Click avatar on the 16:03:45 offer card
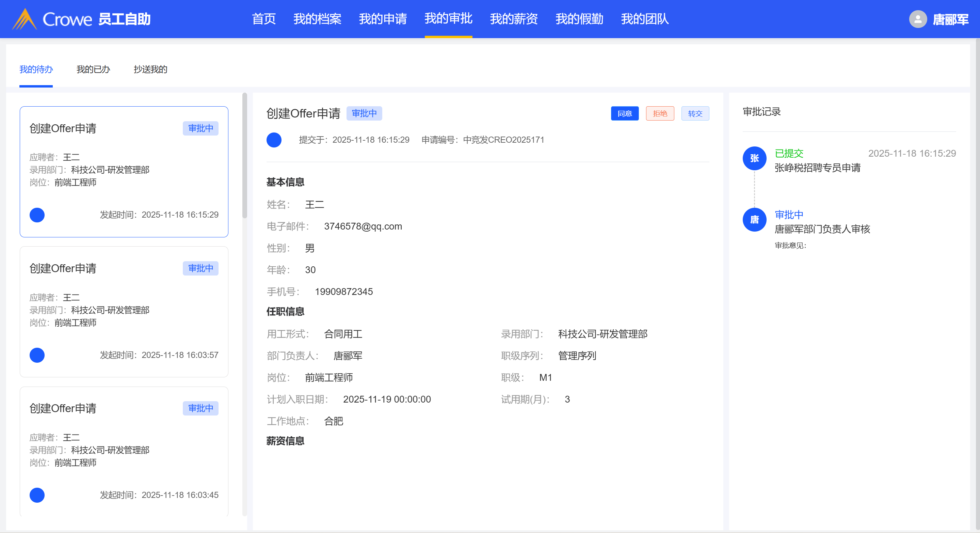Image resolution: width=980 pixels, height=533 pixels. click(37, 495)
